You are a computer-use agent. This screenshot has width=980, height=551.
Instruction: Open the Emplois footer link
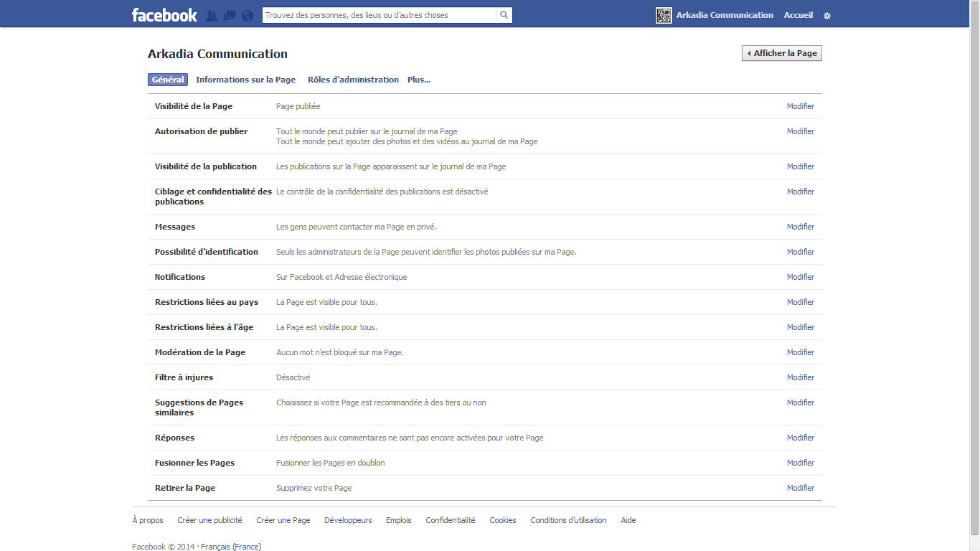[399, 520]
